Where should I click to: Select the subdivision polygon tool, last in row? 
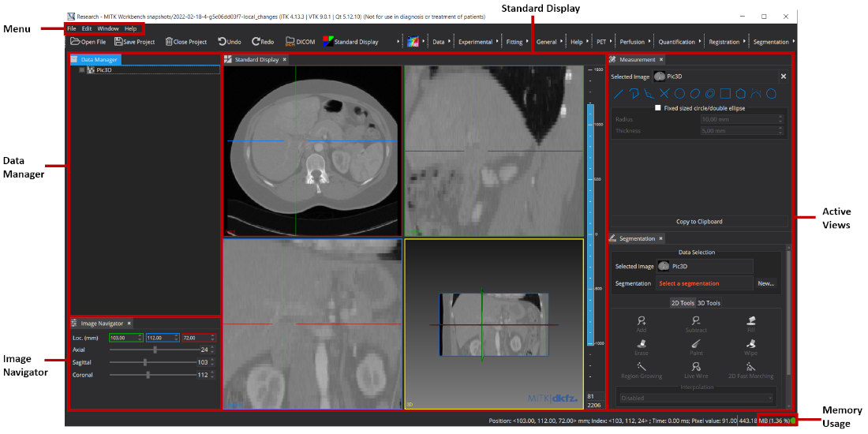click(x=771, y=94)
